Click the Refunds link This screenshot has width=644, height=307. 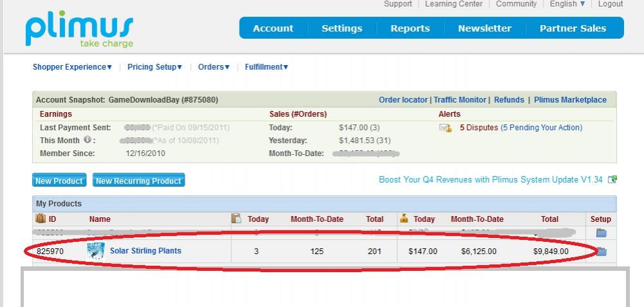[x=509, y=100]
